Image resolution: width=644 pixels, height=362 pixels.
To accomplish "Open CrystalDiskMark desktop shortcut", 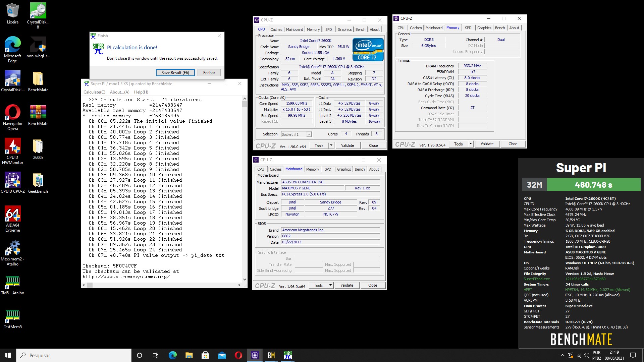I will (12, 81).
